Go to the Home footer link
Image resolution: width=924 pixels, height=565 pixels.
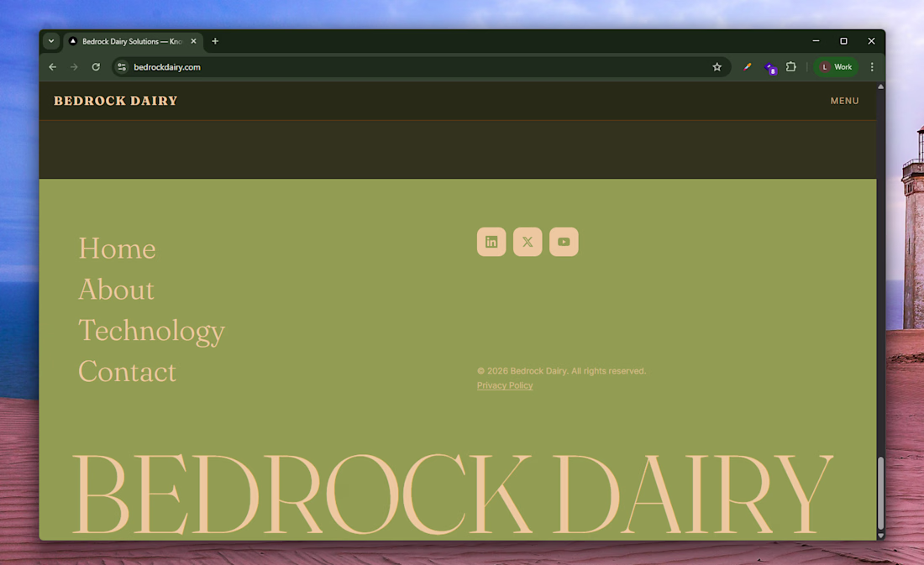tap(118, 248)
